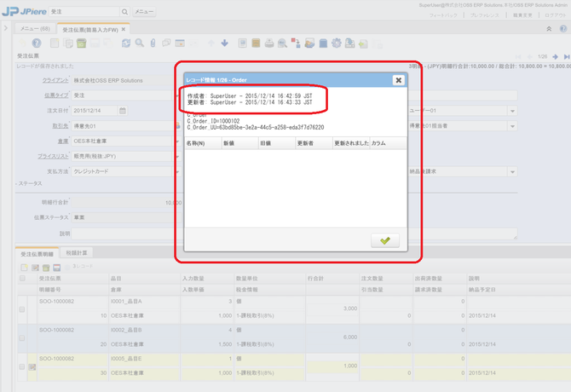
Task: Switch to the メニュー (68) tab
Action: tap(35, 28)
